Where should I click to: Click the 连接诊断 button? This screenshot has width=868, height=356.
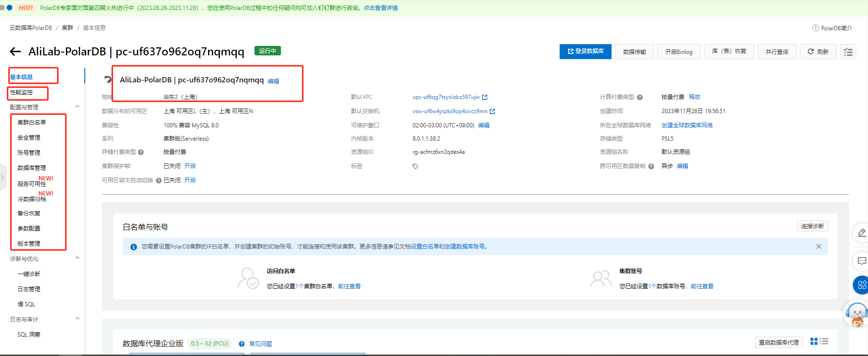[813, 226]
